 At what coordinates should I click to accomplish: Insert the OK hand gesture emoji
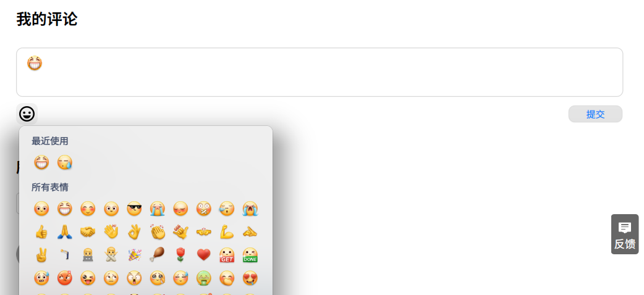134,232
